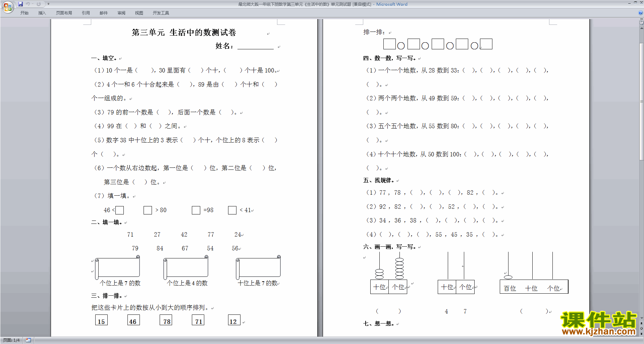Click the number card 78
This screenshot has height=344, width=644.
tap(166, 320)
